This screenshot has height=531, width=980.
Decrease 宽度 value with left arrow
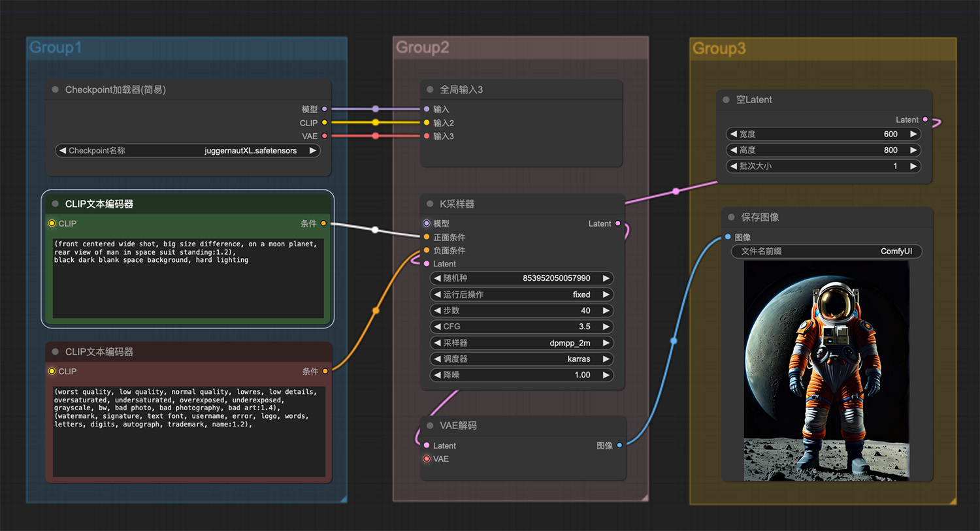[x=733, y=134]
